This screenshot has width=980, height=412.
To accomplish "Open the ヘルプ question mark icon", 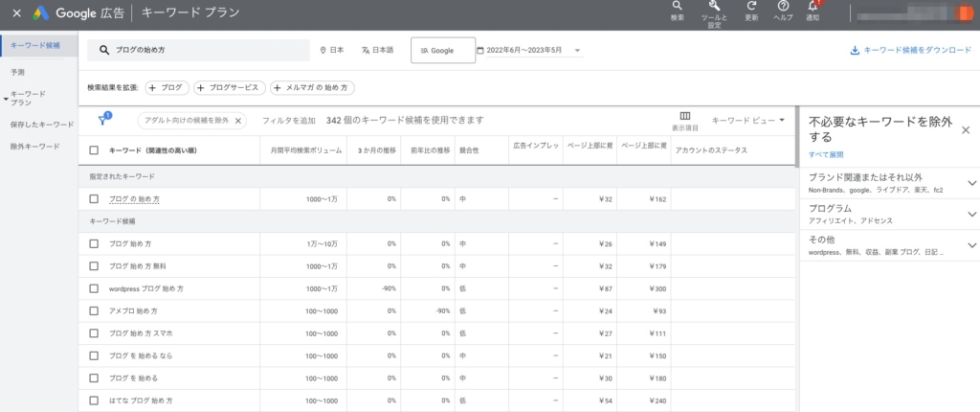I will tap(783, 6).
